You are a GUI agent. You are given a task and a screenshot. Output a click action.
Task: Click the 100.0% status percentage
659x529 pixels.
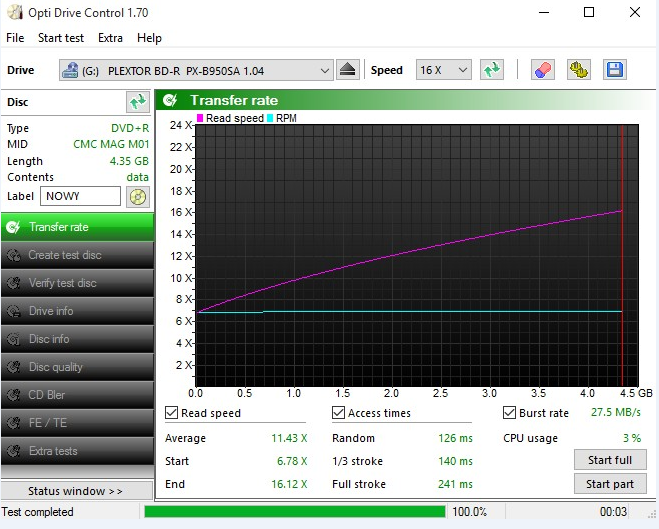pyautogui.click(x=469, y=511)
